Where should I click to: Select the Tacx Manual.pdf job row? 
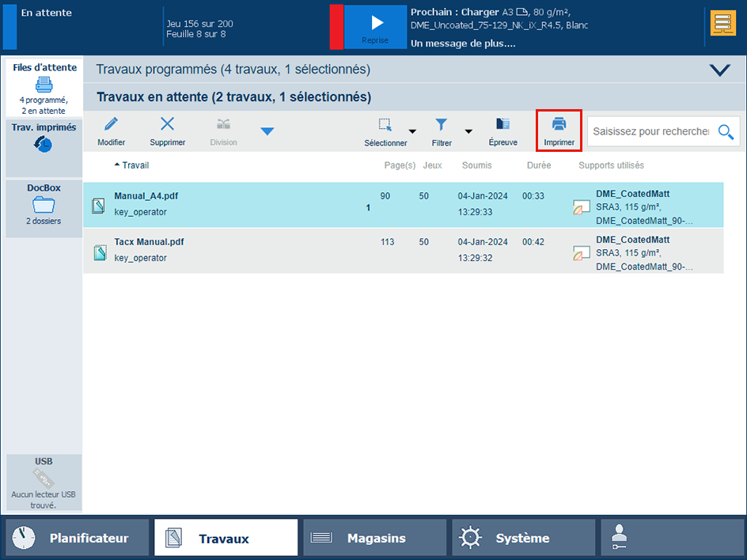click(403, 251)
